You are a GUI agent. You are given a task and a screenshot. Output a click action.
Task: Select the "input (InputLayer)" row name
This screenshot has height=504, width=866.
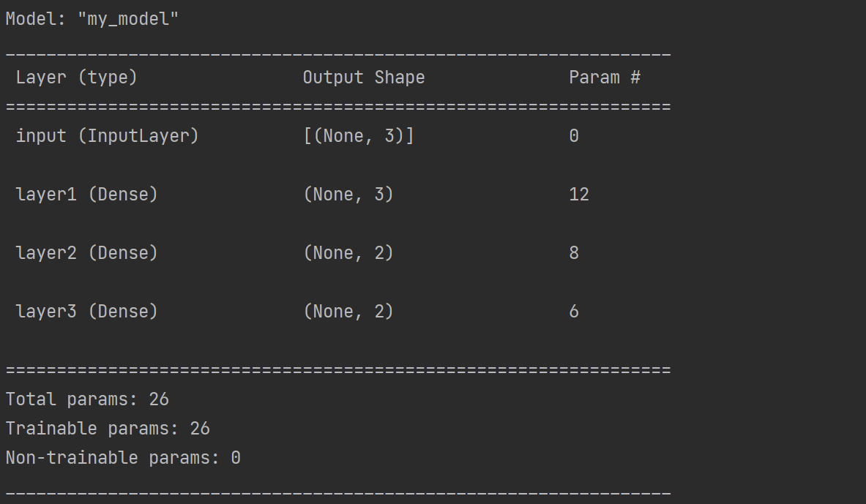coord(107,136)
